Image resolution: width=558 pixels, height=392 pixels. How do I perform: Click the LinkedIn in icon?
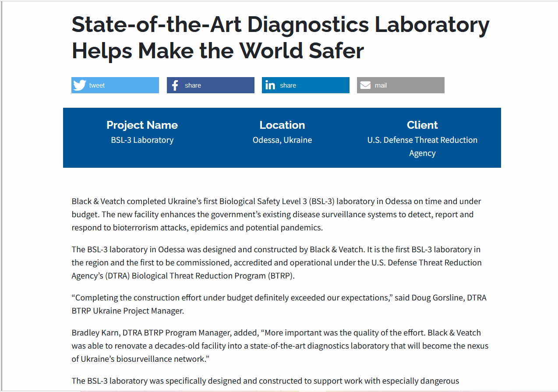pos(270,85)
